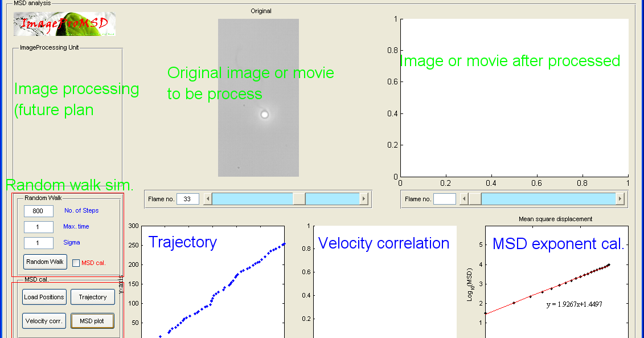
Task: Step frame forward with right slider arrow
Action: [x=364, y=198]
